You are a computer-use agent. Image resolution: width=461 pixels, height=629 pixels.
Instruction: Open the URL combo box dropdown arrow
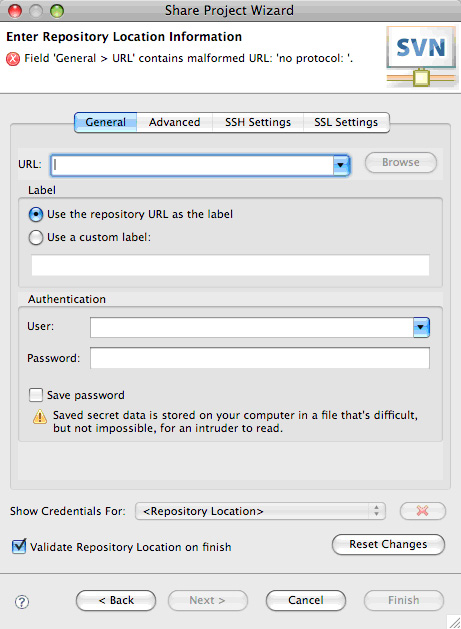click(x=341, y=165)
